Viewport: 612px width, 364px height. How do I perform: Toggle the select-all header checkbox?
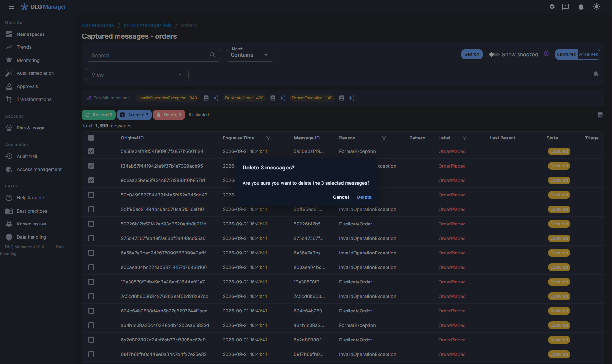tap(91, 138)
